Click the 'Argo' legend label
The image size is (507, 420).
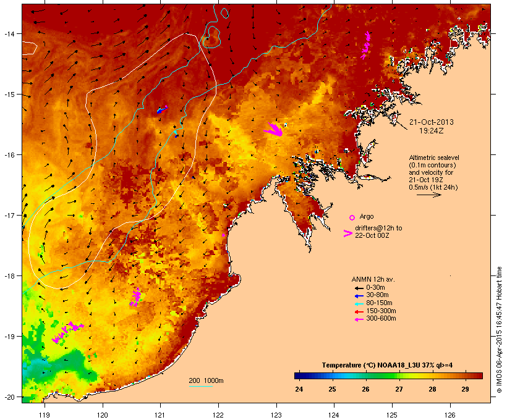(367, 216)
